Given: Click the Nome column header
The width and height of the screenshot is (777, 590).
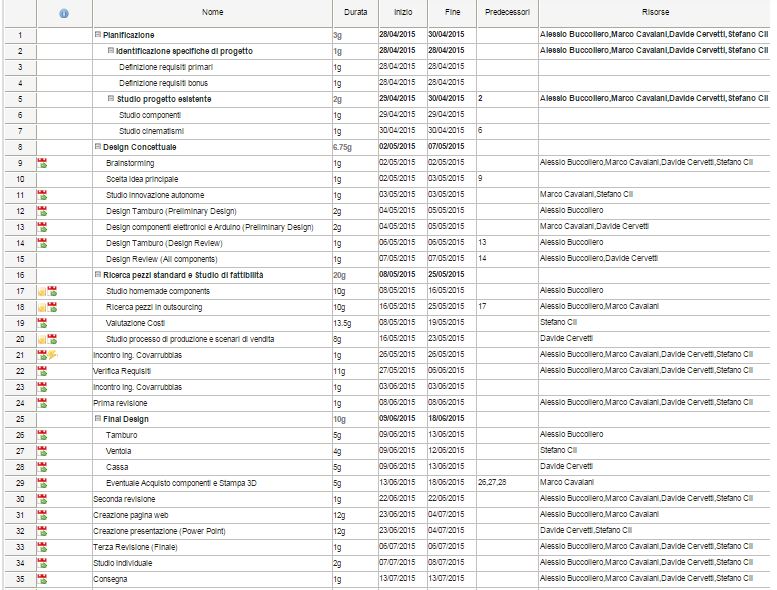Looking at the screenshot, I should pyautogui.click(x=212, y=12).
